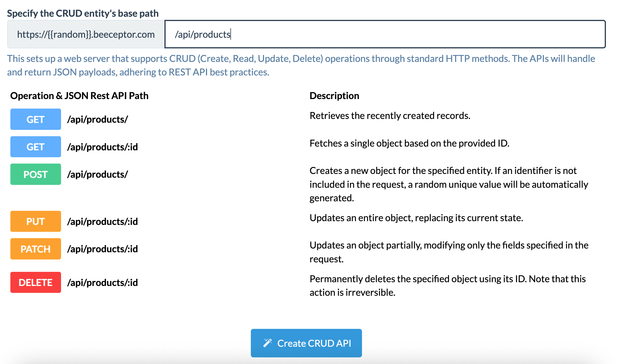618x364 pixels.
Task: Click the green POST method badge
Action: pyautogui.click(x=36, y=174)
